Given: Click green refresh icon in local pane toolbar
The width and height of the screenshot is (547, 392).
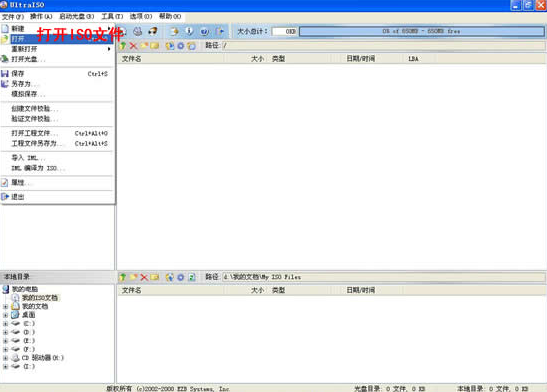Looking at the screenshot, I should click(192, 277).
